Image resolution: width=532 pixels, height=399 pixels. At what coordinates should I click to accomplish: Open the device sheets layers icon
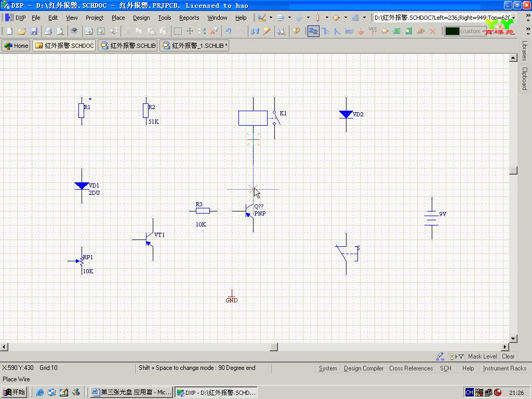[x=74, y=31]
